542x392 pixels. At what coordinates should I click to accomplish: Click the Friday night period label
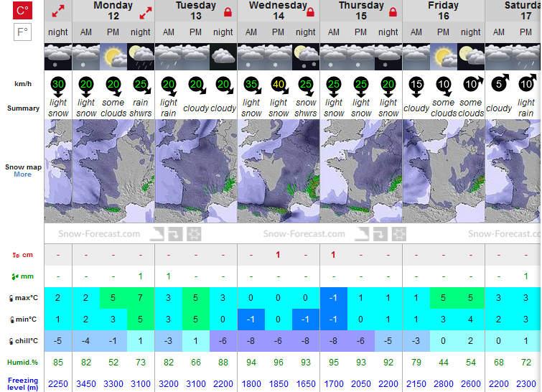pos(471,32)
